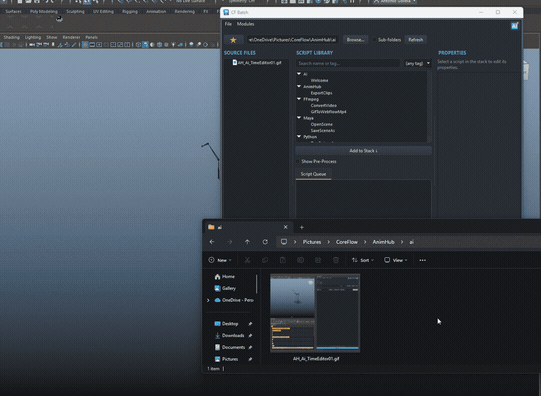The height and width of the screenshot is (396, 541).
Task: Open the Panels menu in Maya viewport
Action: pos(91,37)
